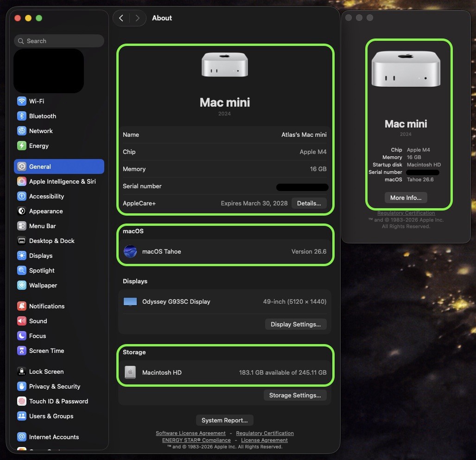Click Expires March 30, 2028 text
The width and height of the screenshot is (476, 460).
254,203
